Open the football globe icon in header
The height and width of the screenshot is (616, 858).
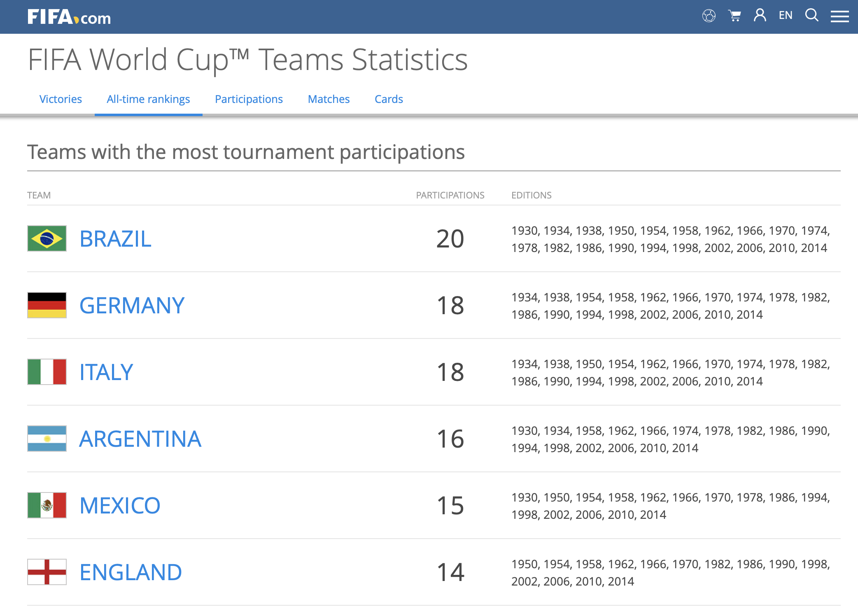[709, 16]
